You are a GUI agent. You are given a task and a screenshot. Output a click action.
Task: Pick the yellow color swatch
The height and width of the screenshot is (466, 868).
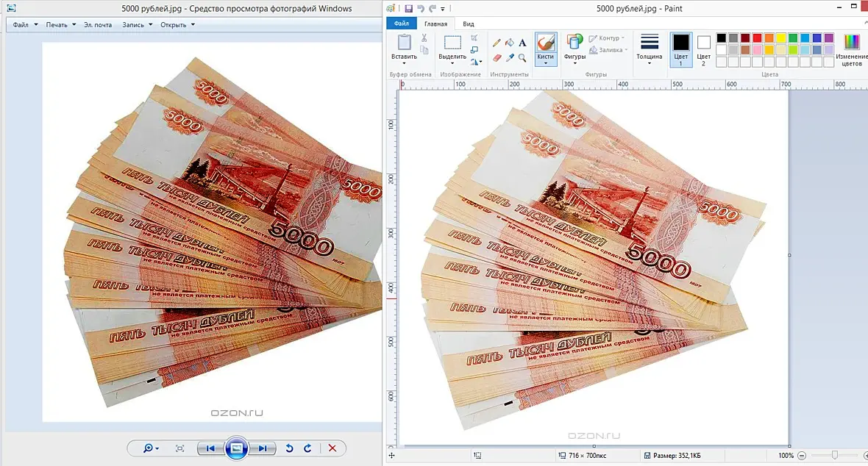coord(781,37)
